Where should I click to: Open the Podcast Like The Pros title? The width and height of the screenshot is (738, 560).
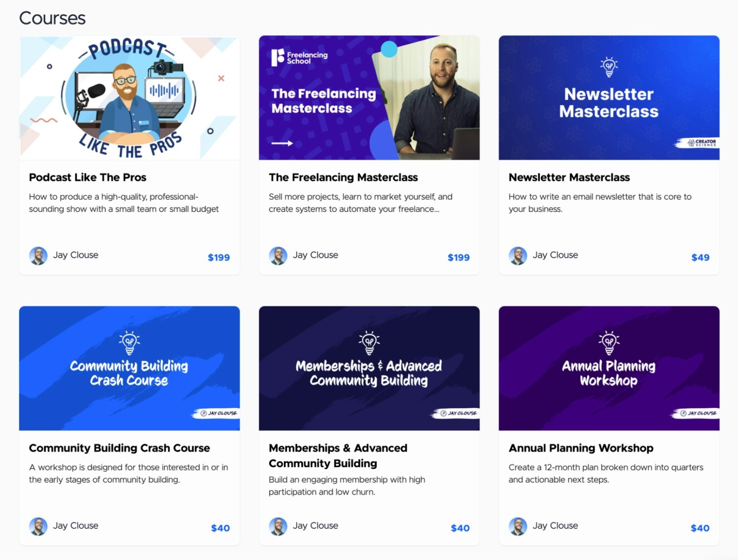click(88, 177)
